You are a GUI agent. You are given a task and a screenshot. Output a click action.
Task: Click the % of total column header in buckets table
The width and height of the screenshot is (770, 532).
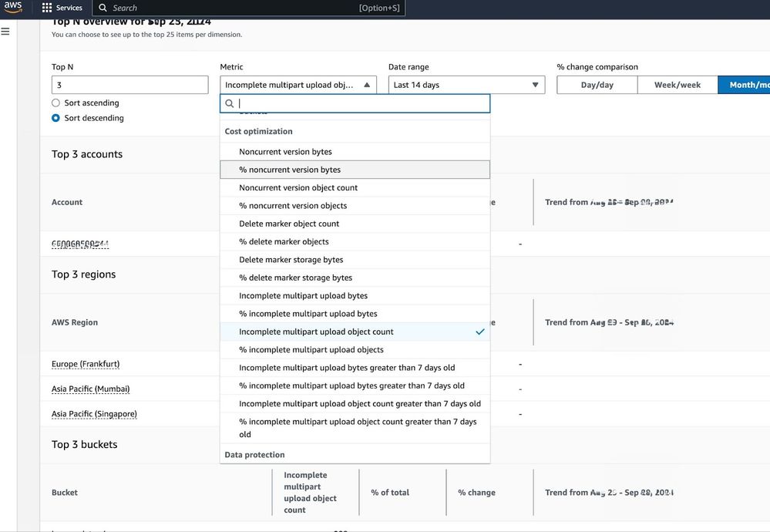tap(390, 492)
